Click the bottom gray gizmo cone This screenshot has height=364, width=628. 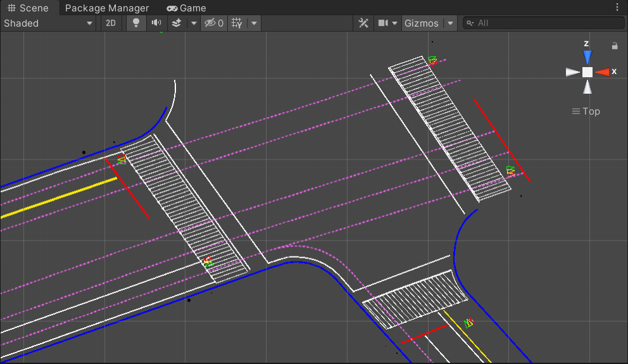[587, 87]
